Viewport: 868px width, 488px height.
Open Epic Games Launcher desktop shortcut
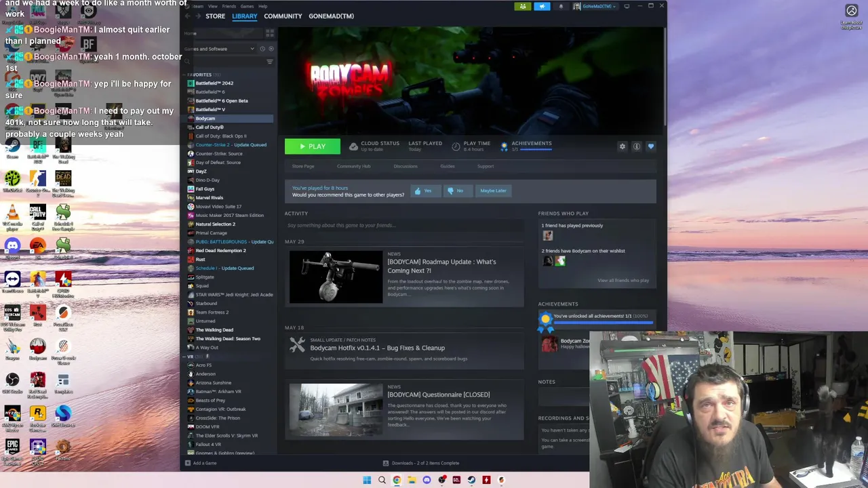point(12,451)
